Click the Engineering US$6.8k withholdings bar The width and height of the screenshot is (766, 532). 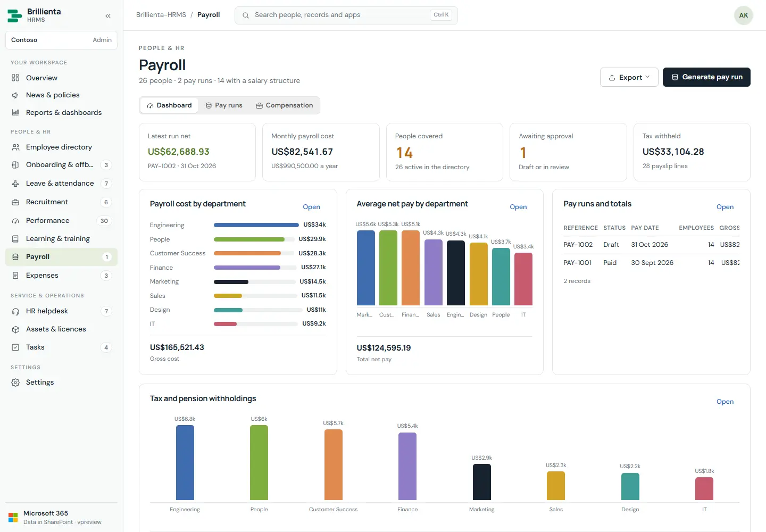185,462
